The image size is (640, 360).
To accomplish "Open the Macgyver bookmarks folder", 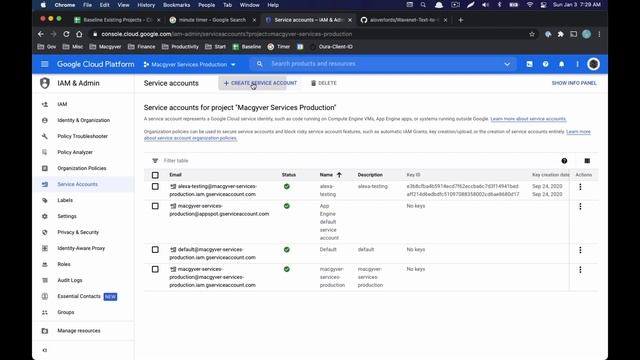I will pyautogui.click(x=105, y=47).
